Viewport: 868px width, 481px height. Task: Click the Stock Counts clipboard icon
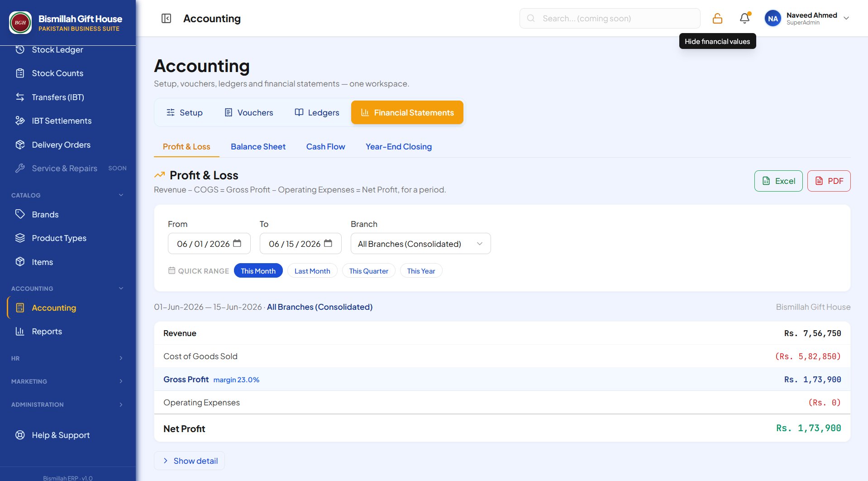pyautogui.click(x=20, y=73)
